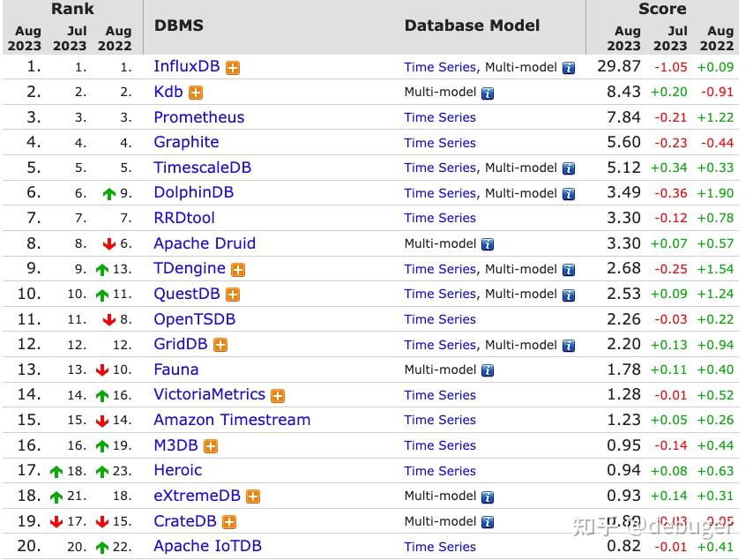The image size is (753, 560).
Task: Click the orange plus icon next to Kdb
Action: tap(196, 93)
